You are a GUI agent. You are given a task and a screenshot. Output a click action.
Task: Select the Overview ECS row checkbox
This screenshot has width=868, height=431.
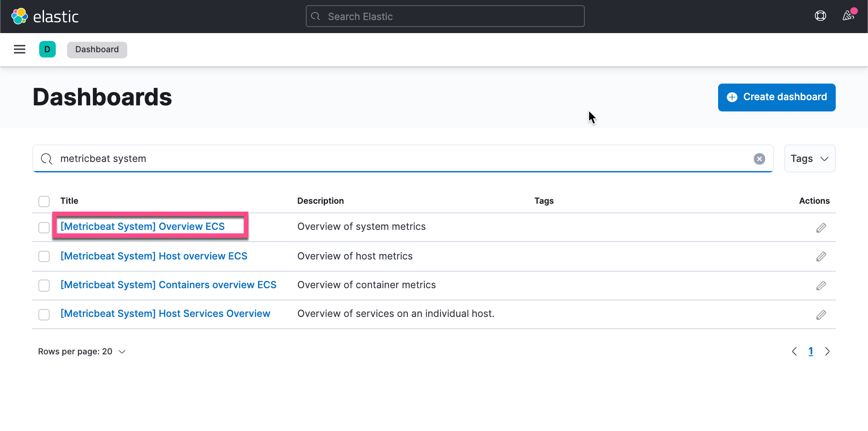click(44, 228)
